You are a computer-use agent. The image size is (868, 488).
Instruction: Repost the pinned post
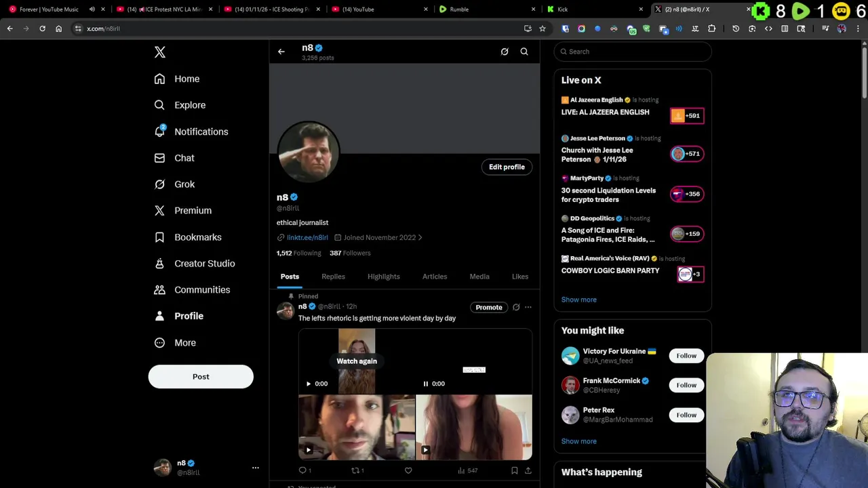[357, 470]
